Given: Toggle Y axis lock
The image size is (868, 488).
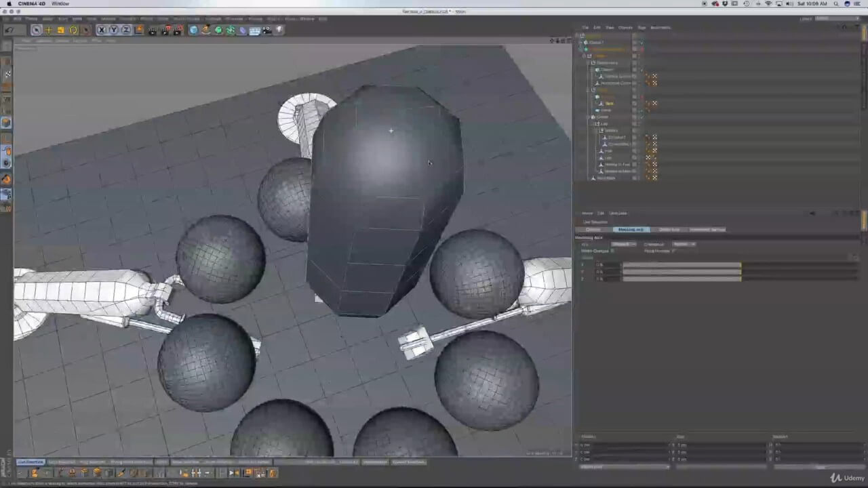Looking at the screenshot, I should 113,30.
